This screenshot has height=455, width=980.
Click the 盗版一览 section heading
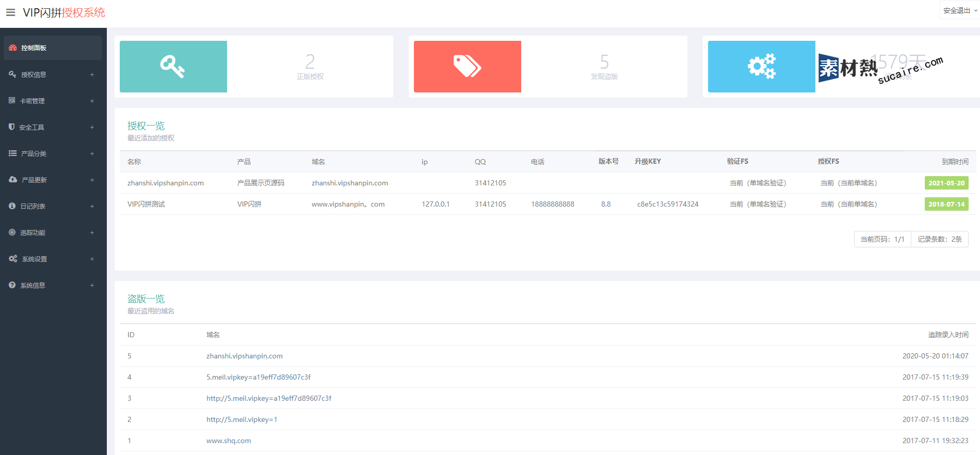tap(146, 299)
